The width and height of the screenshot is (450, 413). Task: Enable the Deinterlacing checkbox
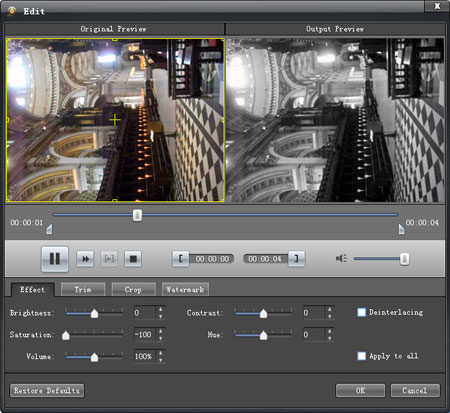(x=361, y=312)
